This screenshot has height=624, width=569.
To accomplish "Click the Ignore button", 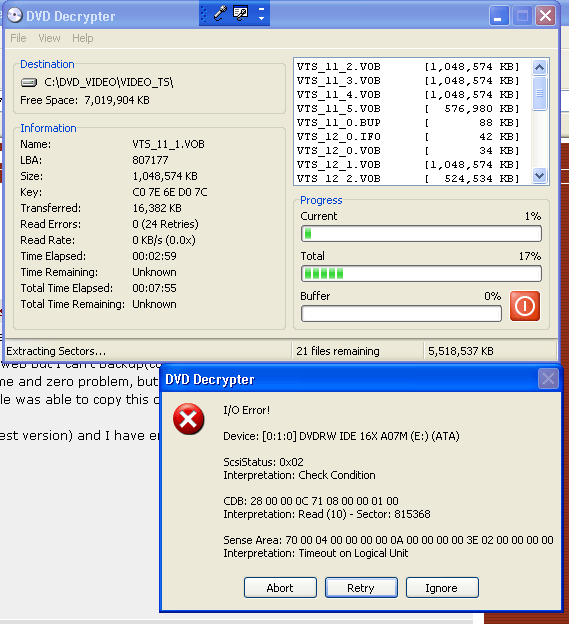I will tap(442, 588).
